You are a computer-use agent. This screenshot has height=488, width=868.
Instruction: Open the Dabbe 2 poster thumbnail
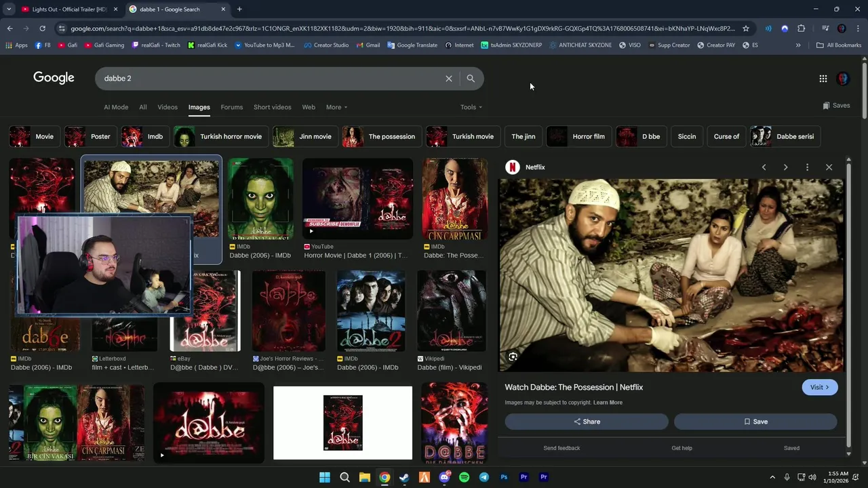coord(371,311)
